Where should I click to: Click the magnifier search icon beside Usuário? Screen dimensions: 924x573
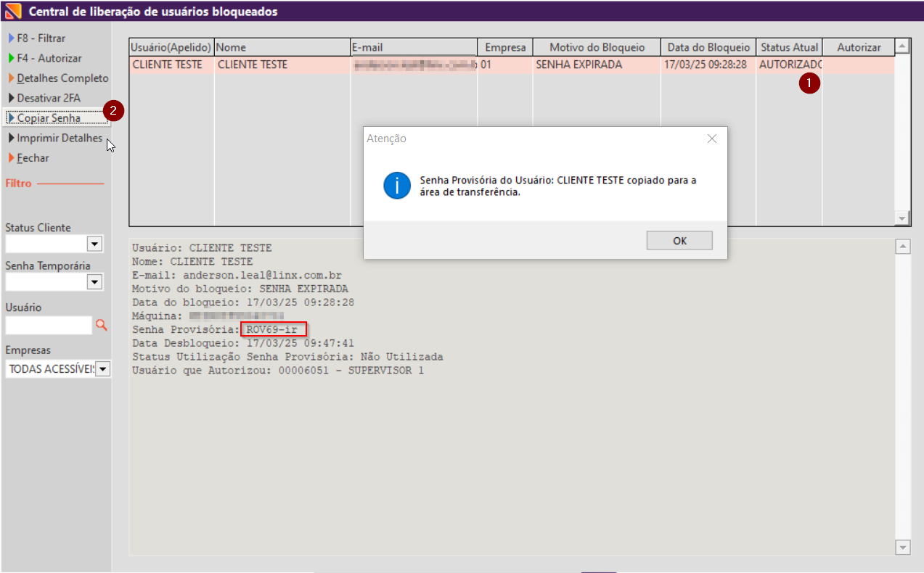101,325
